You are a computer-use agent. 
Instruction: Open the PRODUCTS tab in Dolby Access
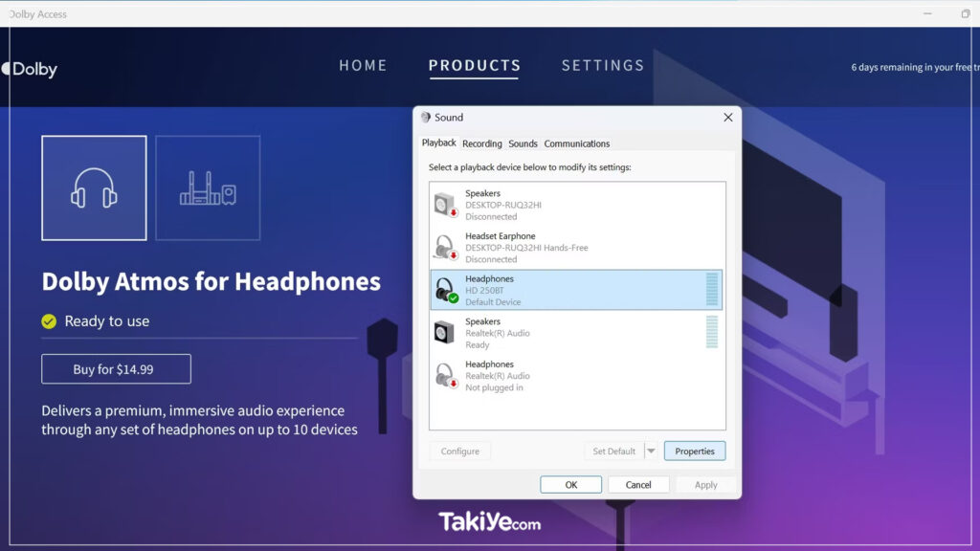(475, 66)
